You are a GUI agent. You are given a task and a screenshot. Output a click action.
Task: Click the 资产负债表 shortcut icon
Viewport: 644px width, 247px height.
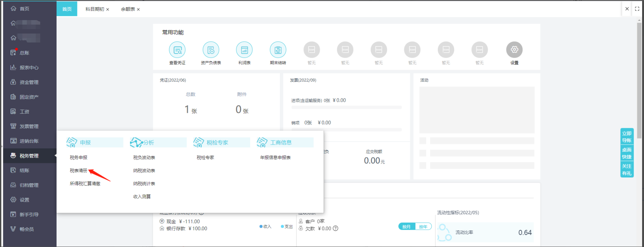coord(211,50)
